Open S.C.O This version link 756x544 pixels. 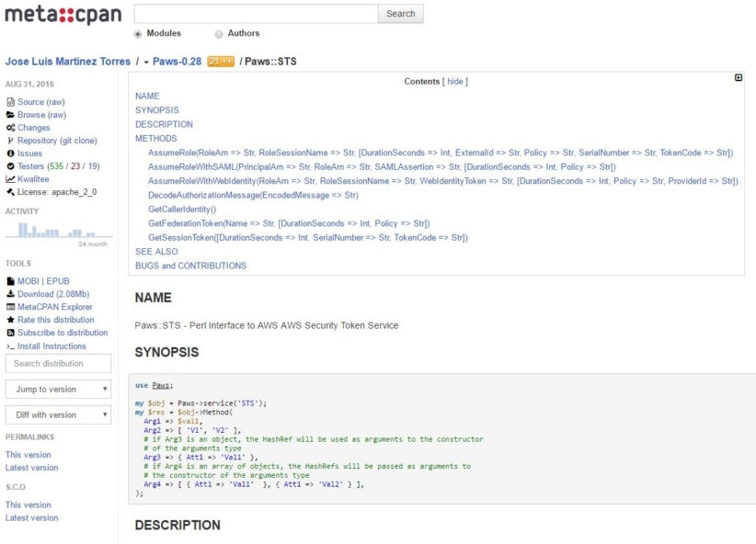click(x=28, y=505)
